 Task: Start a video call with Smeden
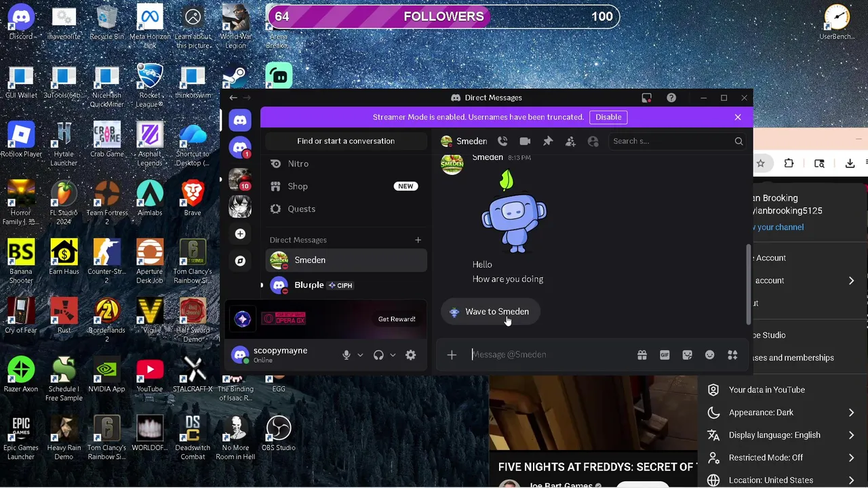525,141
